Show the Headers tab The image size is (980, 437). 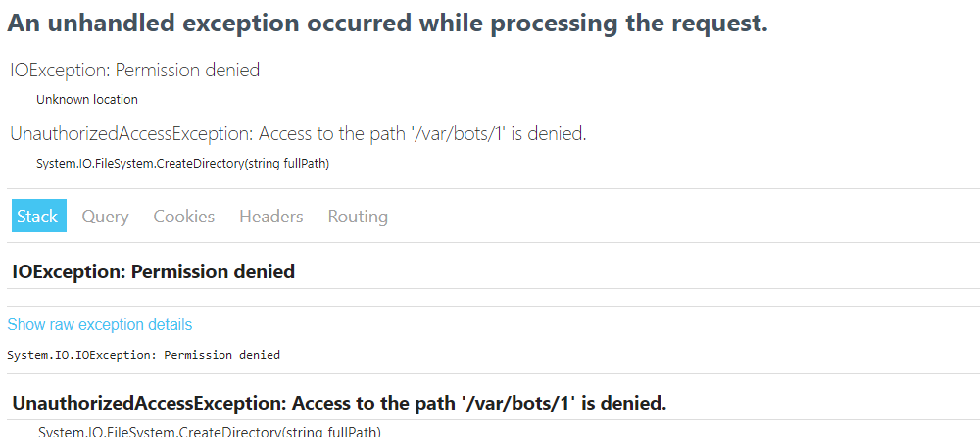[x=271, y=217]
